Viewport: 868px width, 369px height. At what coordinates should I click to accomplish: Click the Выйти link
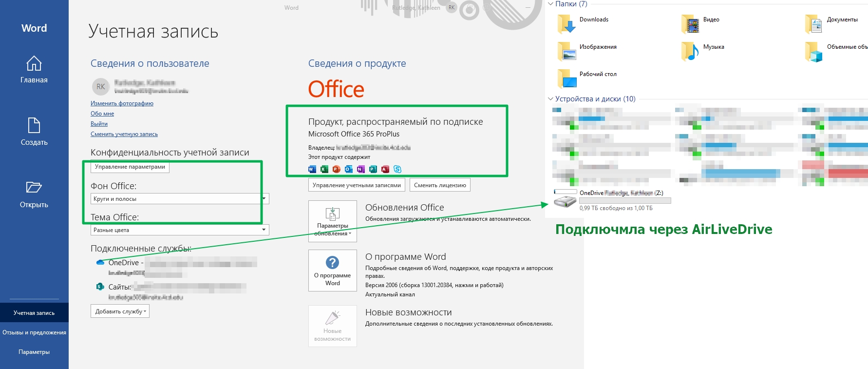pos(99,124)
